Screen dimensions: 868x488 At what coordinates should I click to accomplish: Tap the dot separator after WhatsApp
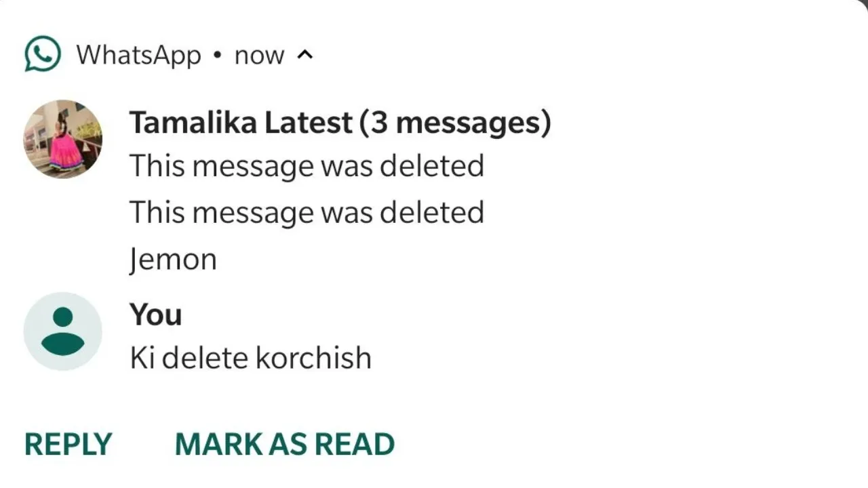217,56
